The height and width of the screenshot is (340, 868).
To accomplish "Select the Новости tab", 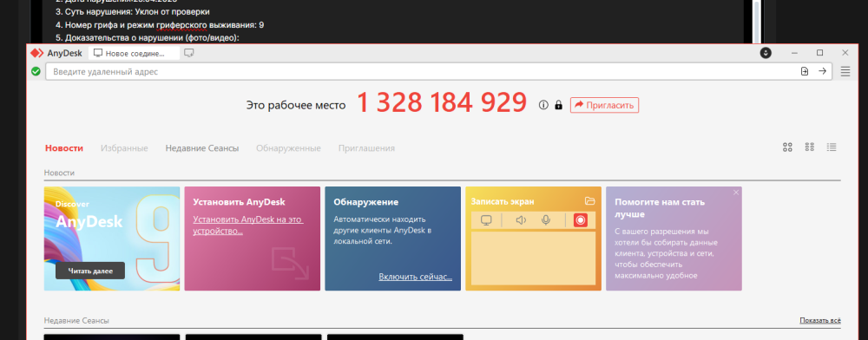I will click(x=64, y=148).
